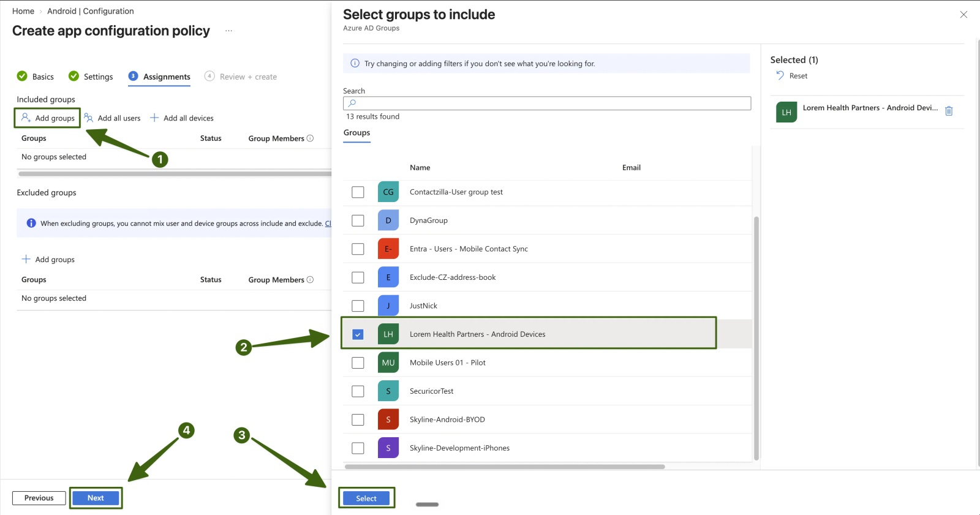This screenshot has height=515, width=980.
Task: Click the red S avatar for Skyline-Android-BYOD
Action: click(x=388, y=419)
